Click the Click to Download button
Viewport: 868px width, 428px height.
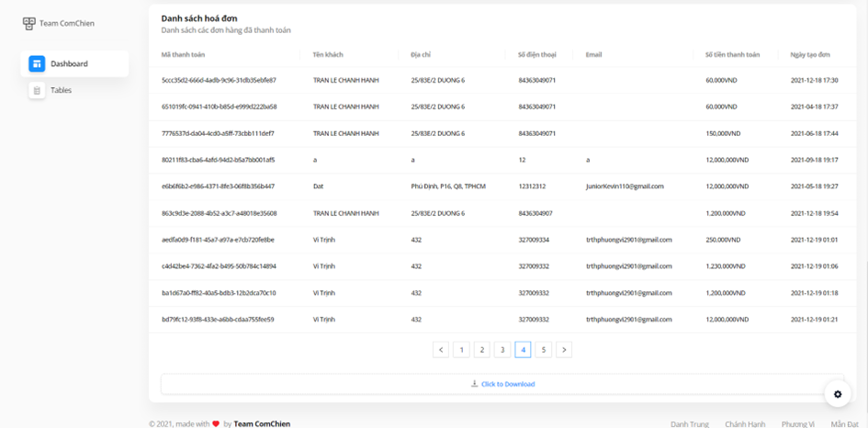(x=502, y=384)
